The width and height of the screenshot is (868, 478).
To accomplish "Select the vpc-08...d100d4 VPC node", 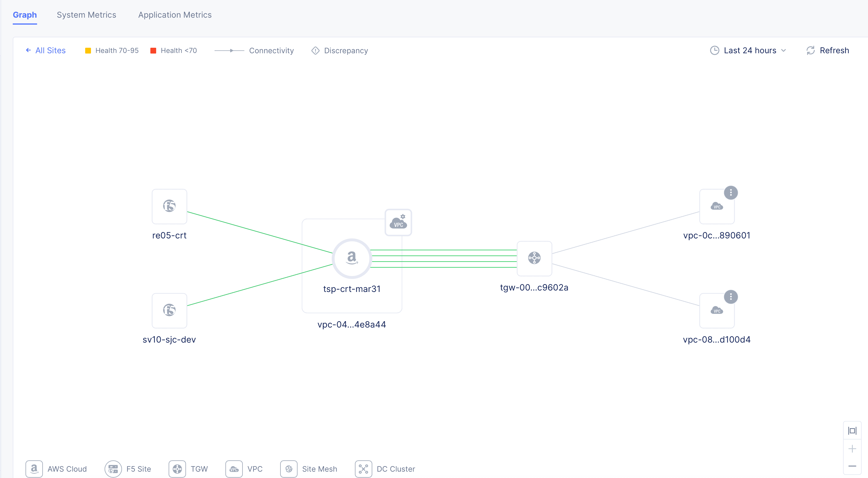I will point(716,311).
